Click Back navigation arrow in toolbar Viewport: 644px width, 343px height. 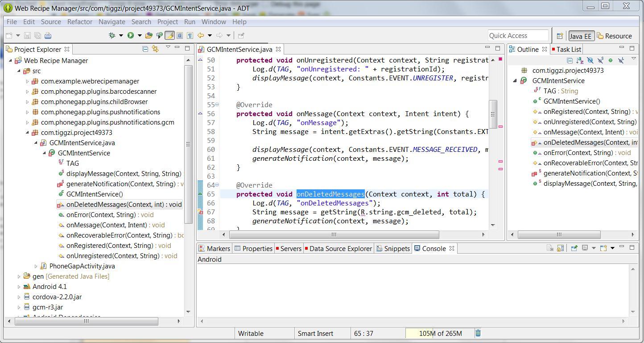click(x=201, y=36)
